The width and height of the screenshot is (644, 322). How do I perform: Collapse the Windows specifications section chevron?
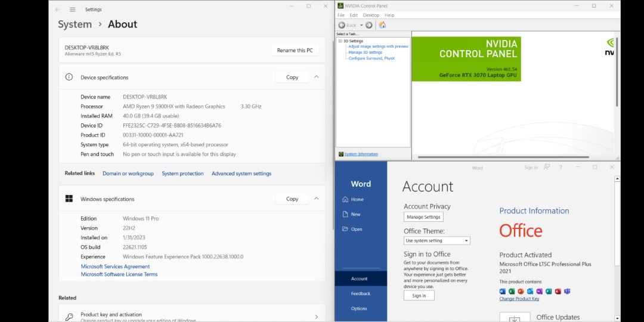tap(316, 199)
